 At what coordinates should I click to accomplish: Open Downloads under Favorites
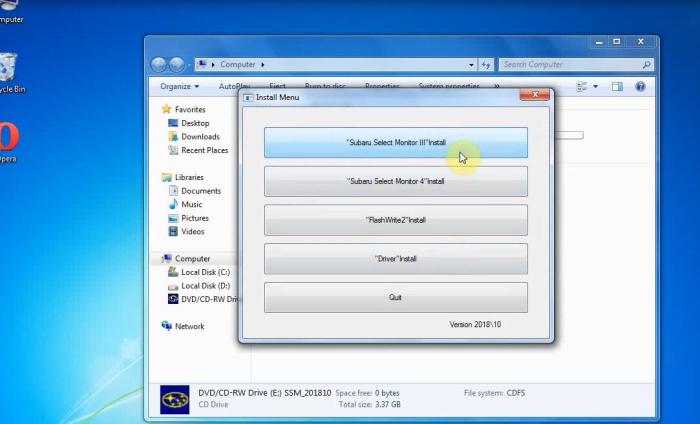[200, 137]
